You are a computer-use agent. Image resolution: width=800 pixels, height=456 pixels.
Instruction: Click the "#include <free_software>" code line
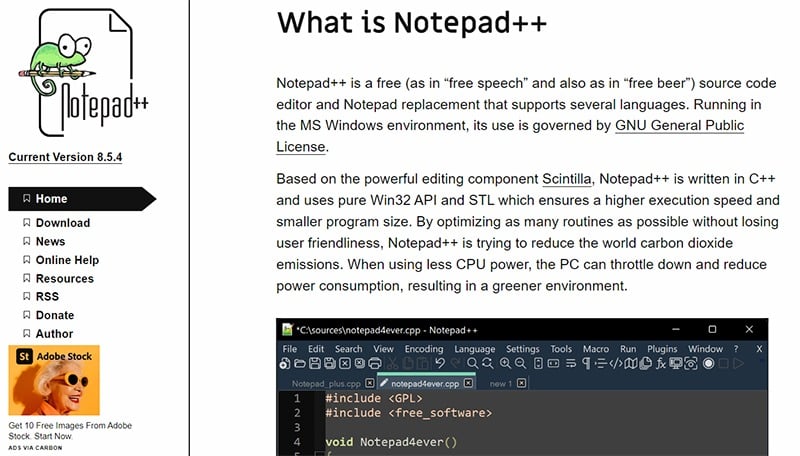click(409, 413)
